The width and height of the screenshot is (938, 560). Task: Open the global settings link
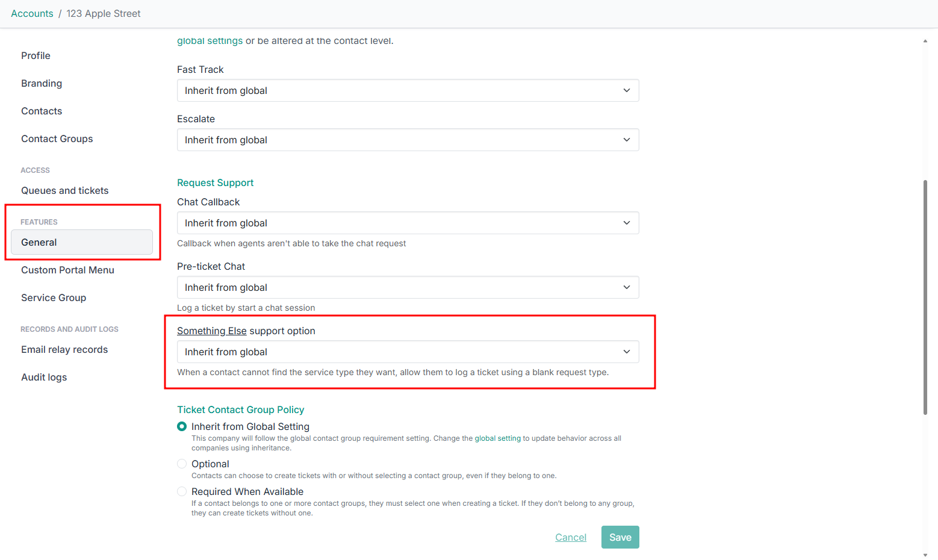[x=210, y=41]
